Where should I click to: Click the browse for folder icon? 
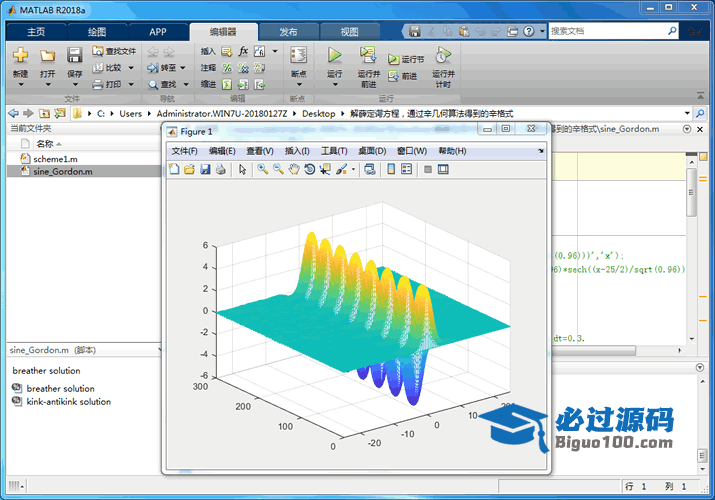(60, 113)
